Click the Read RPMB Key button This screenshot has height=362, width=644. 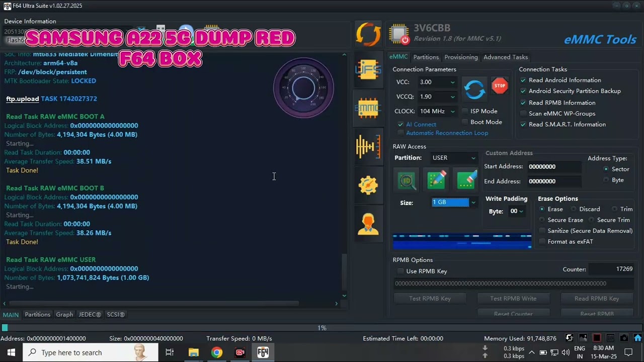pyautogui.click(x=597, y=299)
